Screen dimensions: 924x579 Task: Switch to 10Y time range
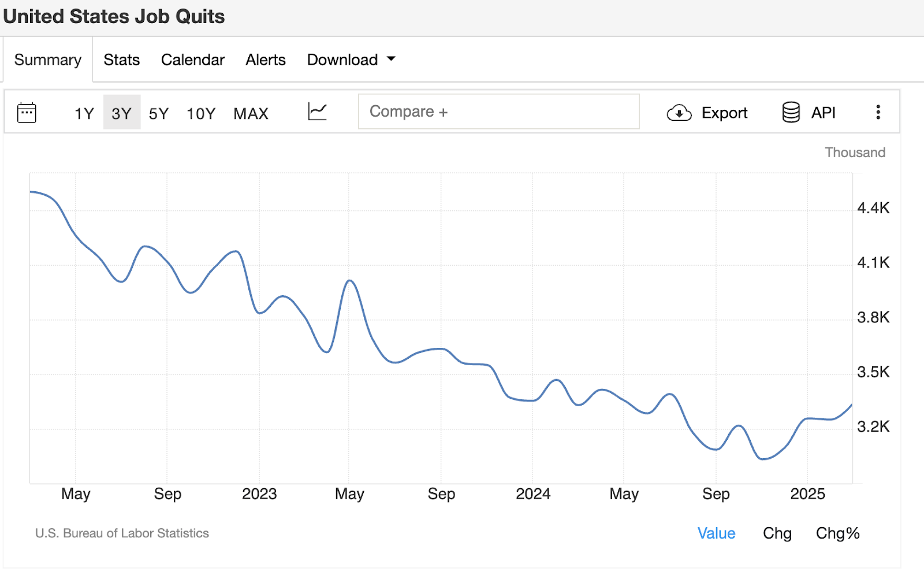click(x=201, y=113)
